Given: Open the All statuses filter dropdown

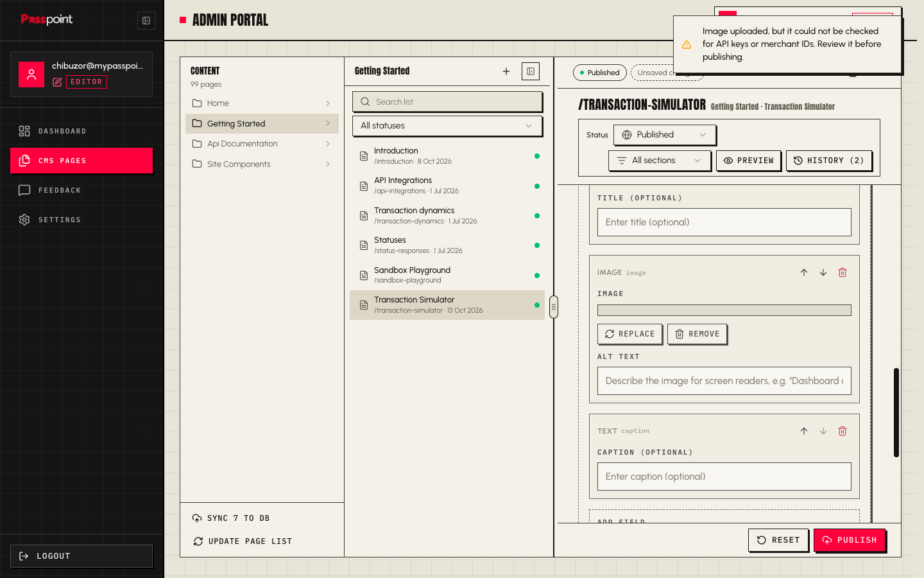Looking at the screenshot, I should (x=447, y=126).
